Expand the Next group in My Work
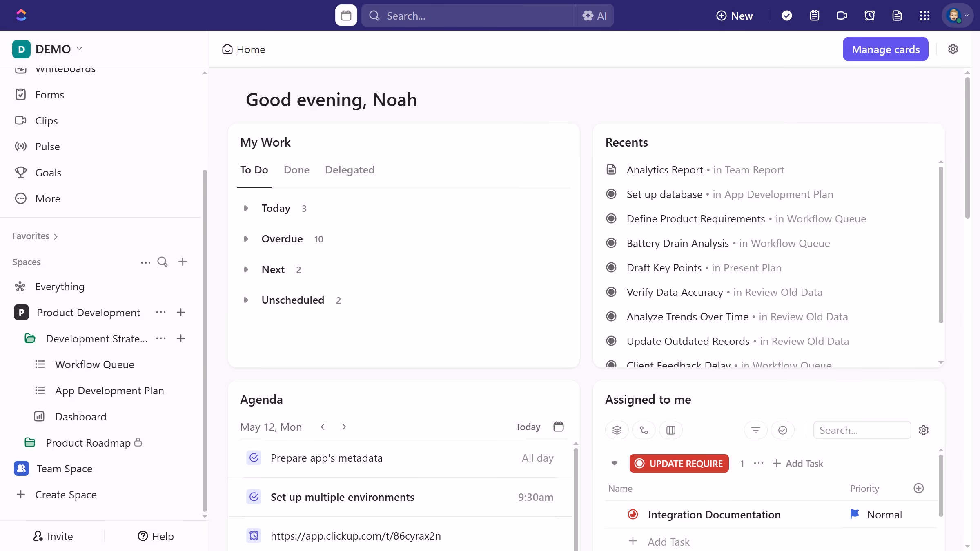The height and width of the screenshot is (551, 980). pyautogui.click(x=246, y=269)
